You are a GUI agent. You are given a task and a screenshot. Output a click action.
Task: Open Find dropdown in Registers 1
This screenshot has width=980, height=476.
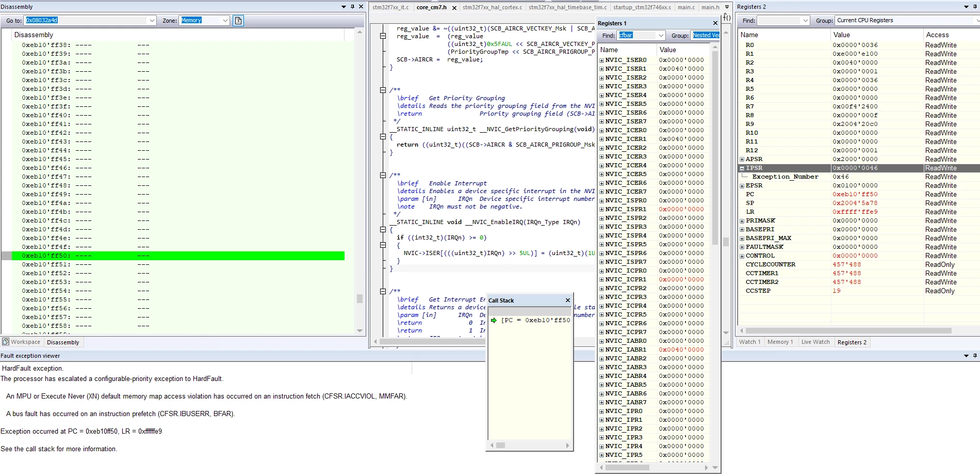[x=661, y=36]
